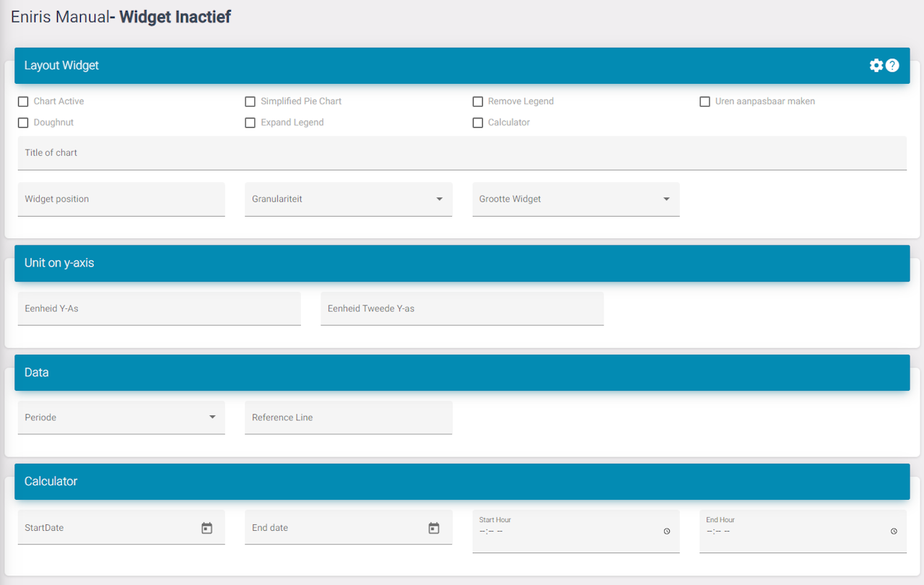Click the Start Hour clock icon
The height and width of the screenshot is (585, 924).
click(666, 531)
